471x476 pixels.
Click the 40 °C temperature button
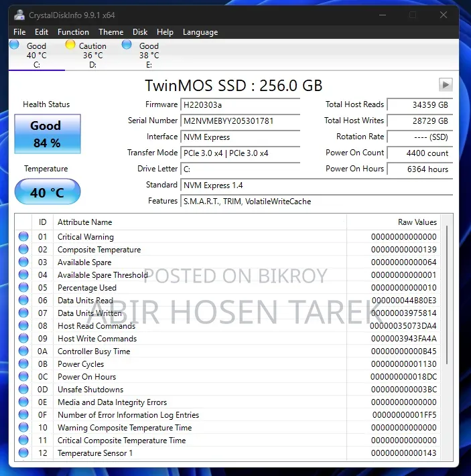point(48,192)
